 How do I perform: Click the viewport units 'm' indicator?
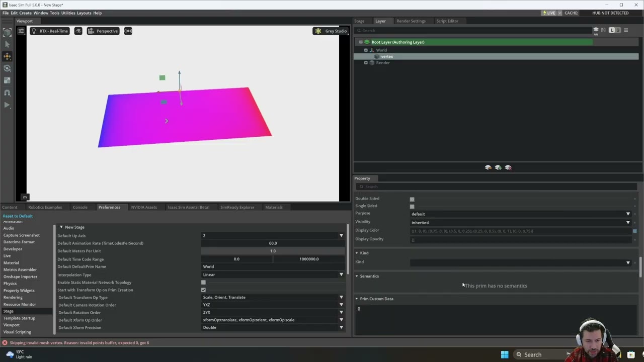point(25,197)
